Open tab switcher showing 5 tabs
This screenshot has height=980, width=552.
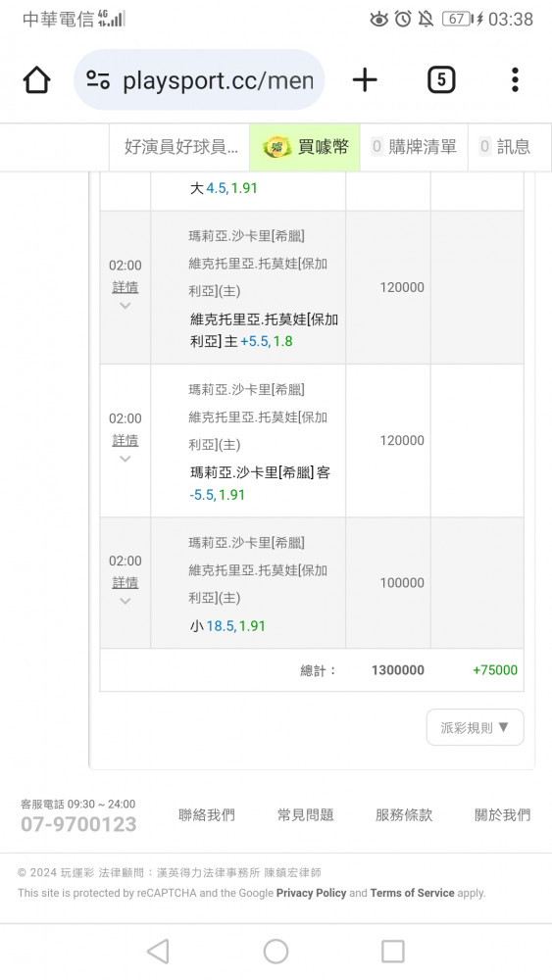click(441, 80)
